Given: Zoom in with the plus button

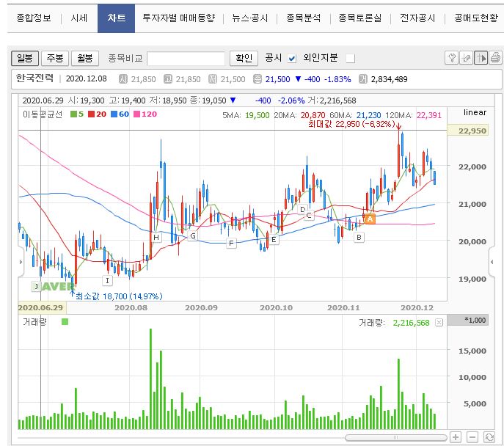Looking at the screenshot, I should coord(456,437).
